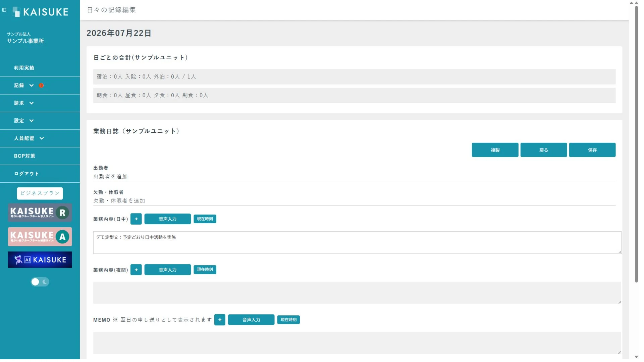Screen dimensions: 644x362
Task: Open 欠勤・休暇者を追加 selector
Action: (x=354, y=201)
